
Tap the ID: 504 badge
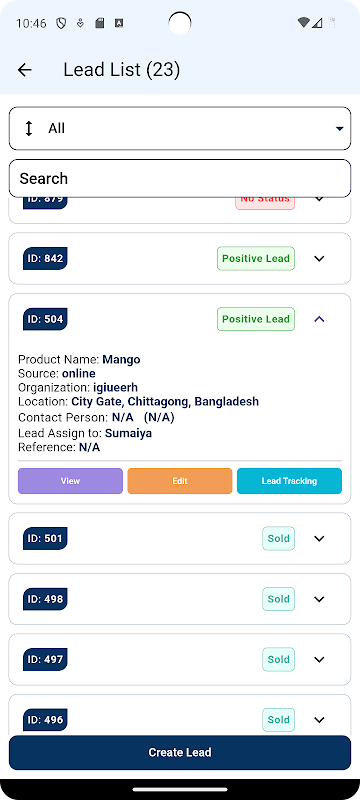pos(45,319)
